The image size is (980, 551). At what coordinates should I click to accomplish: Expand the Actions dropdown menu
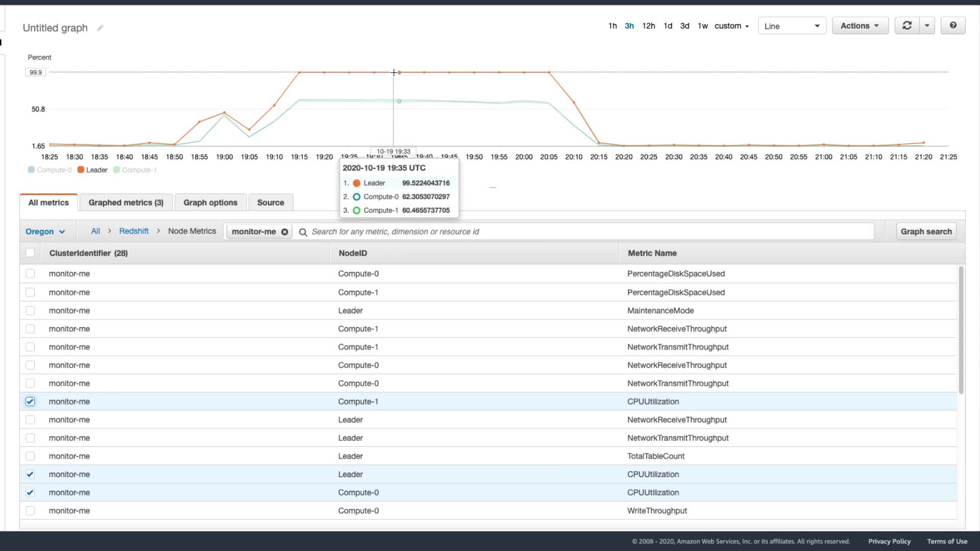tap(860, 26)
